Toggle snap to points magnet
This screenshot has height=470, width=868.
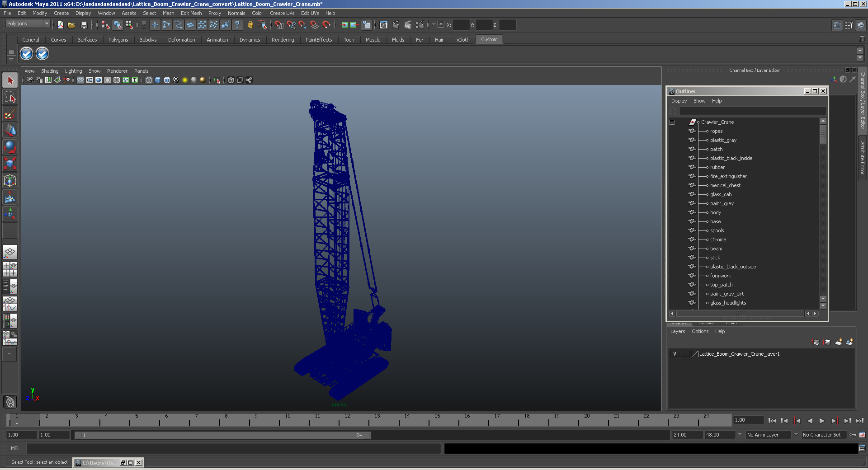[x=303, y=25]
